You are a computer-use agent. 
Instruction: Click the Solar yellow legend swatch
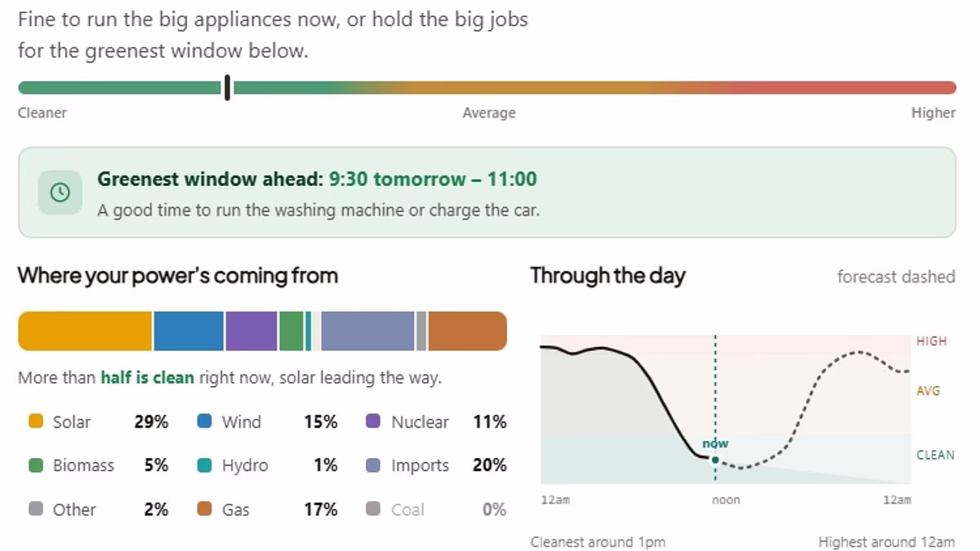click(35, 421)
